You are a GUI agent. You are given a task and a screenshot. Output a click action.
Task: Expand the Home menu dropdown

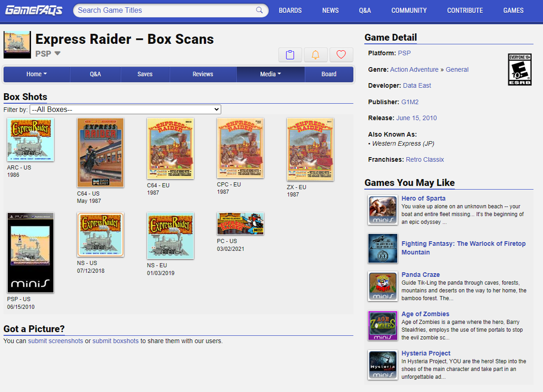37,74
